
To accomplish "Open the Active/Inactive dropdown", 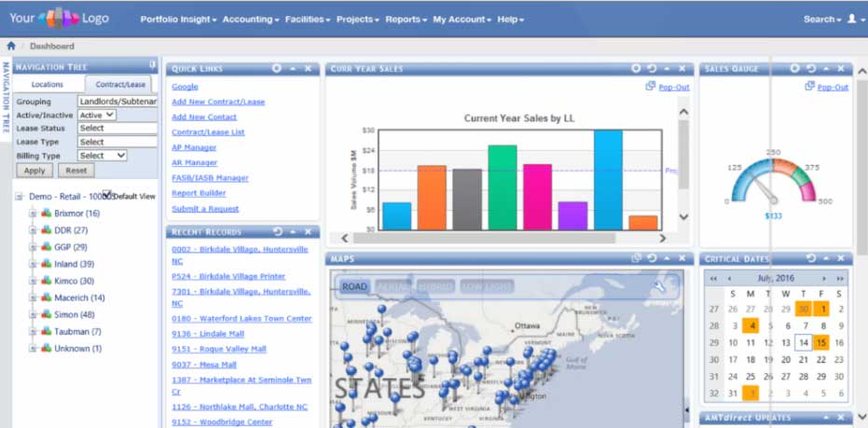I will pos(97,115).
